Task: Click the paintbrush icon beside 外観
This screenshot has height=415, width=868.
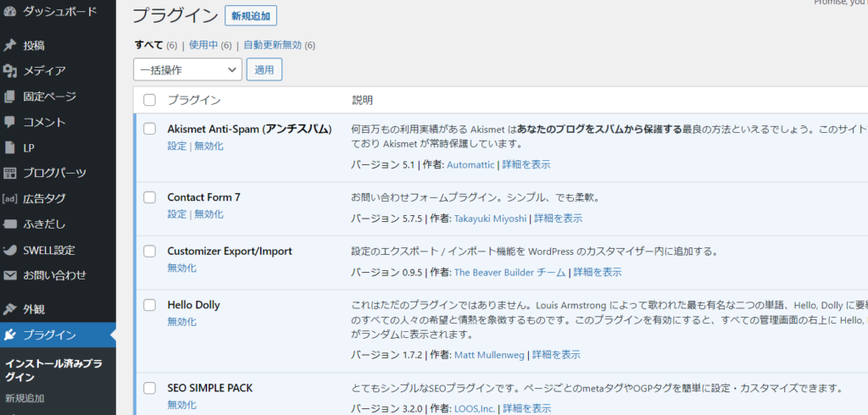Action: (9, 309)
